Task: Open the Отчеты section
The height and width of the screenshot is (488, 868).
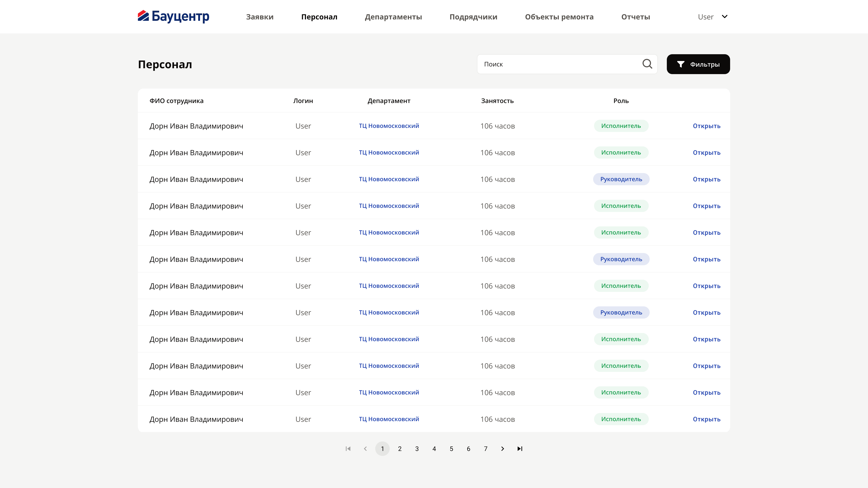Action: (x=635, y=17)
